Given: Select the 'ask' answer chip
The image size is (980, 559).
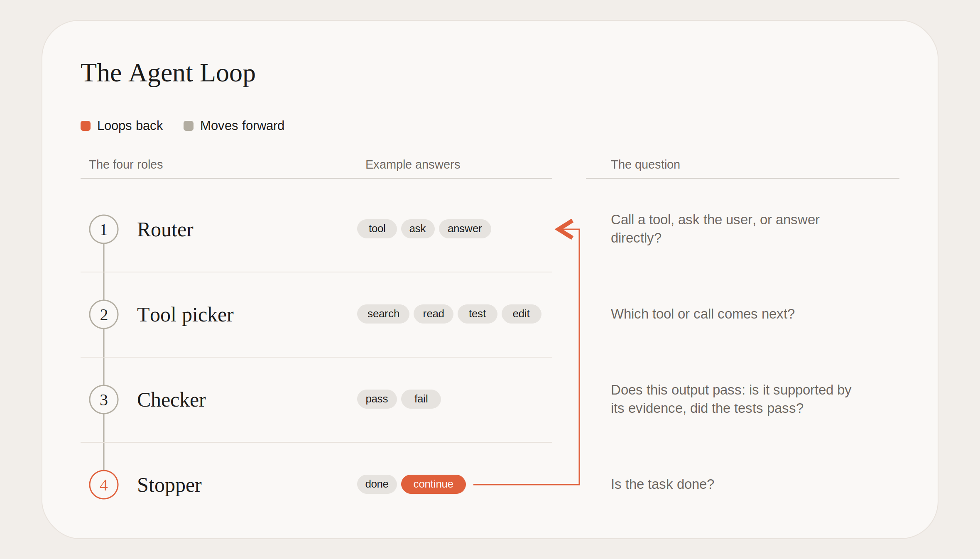Looking at the screenshot, I should pyautogui.click(x=418, y=229).
